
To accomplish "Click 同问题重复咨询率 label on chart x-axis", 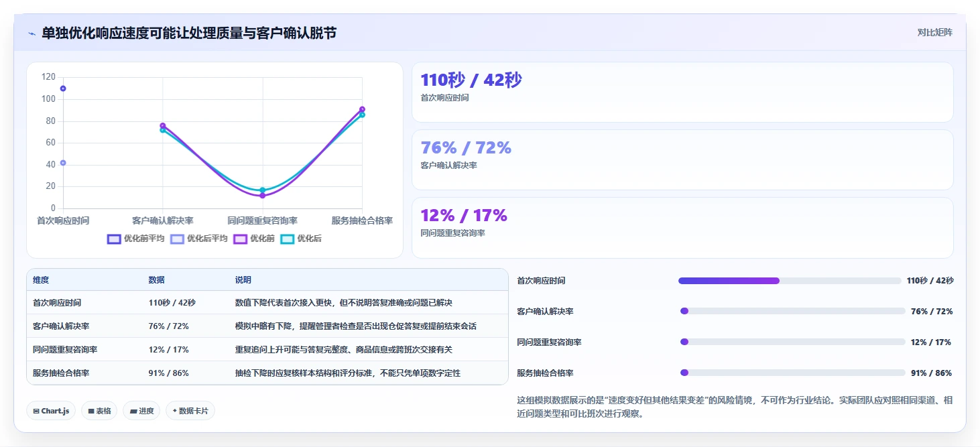I will [263, 220].
